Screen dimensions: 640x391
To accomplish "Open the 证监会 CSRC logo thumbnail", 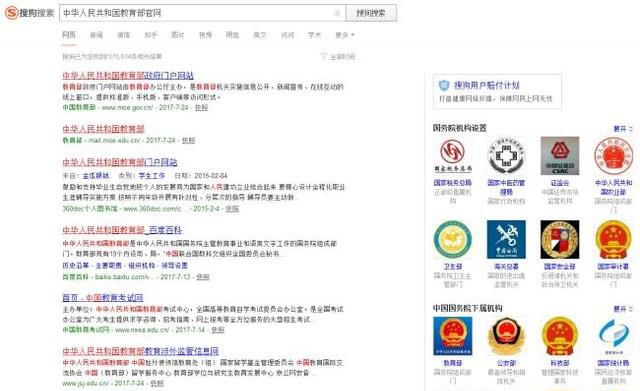I will pyautogui.click(x=560, y=156).
